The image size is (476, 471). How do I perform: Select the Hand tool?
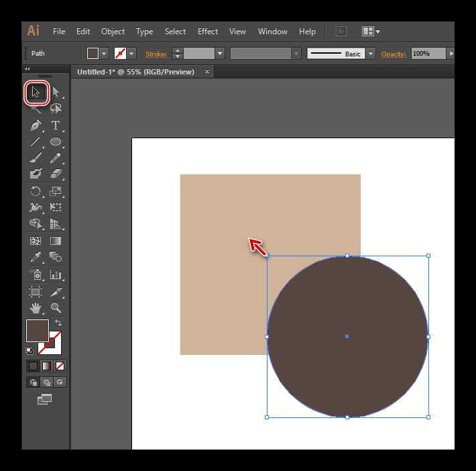pyautogui.click(x=36, y=308)
